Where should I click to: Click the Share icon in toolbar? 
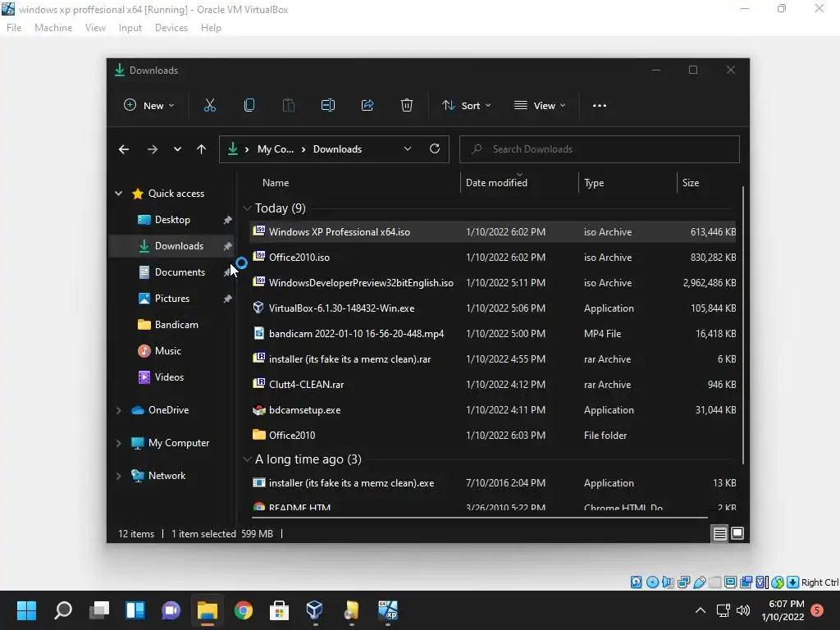click(x=367, y=106)
